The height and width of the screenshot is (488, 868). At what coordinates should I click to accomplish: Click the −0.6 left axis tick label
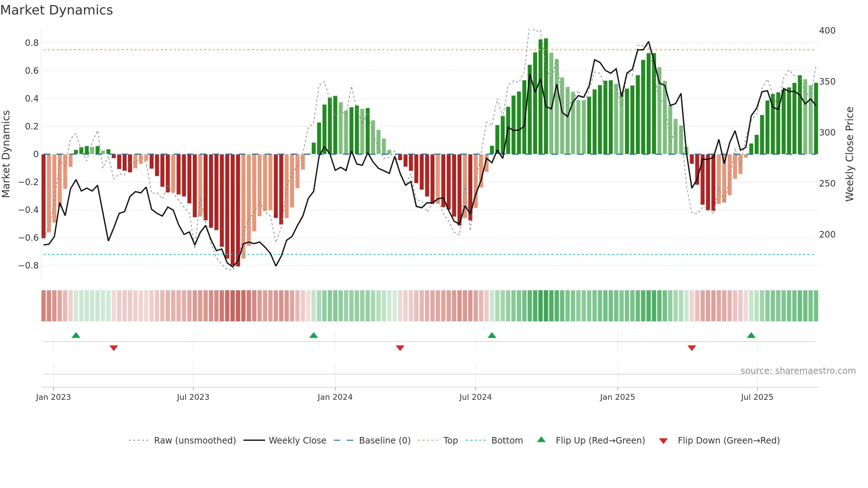pos(29,238)
